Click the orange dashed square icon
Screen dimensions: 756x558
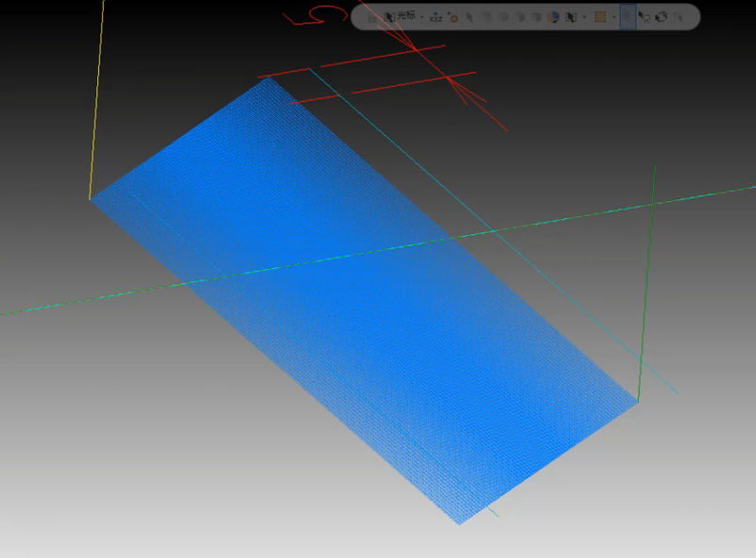coord(600,17)
